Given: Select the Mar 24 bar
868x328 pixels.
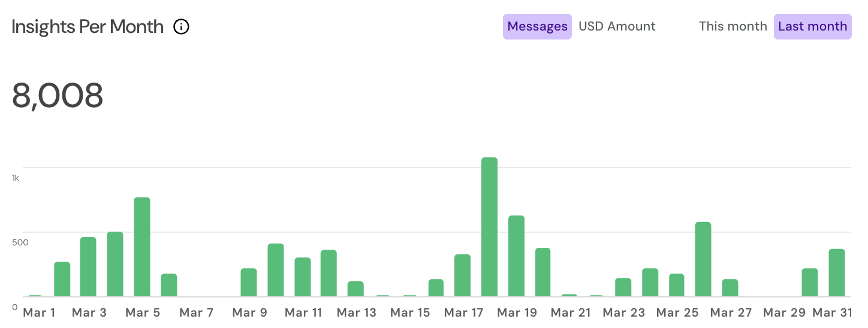Looking at the screenshot, I should pyautogui.click(x=650, y=283).
